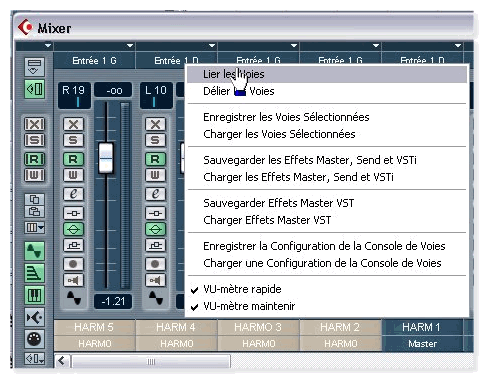The height and width of the screenshot is (379, 484).
Task: Open dropdown arrow above HARM 5 channel
Action: point(130,45)
